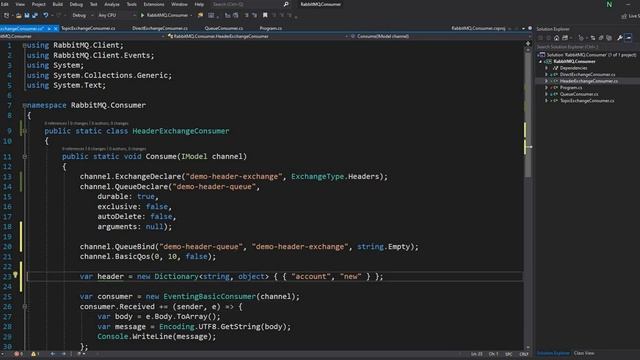Collapse the RabbitMQ.Consumer project node
640x360 pixels.
(541, 62)
